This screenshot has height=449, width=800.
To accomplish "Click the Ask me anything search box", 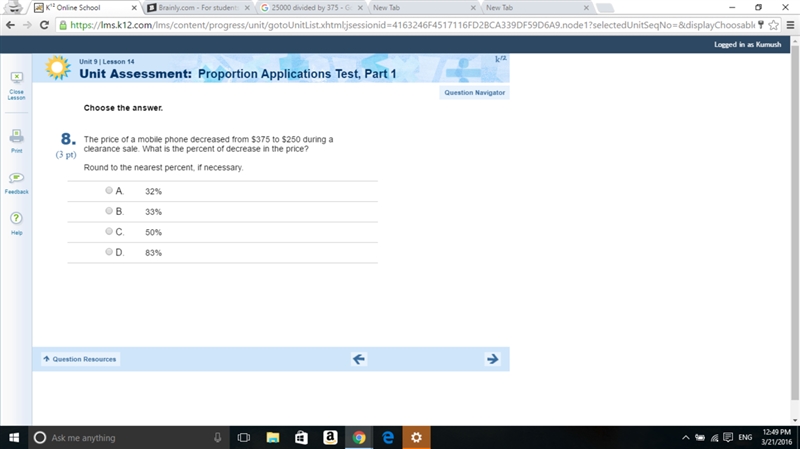I will 126,438.
